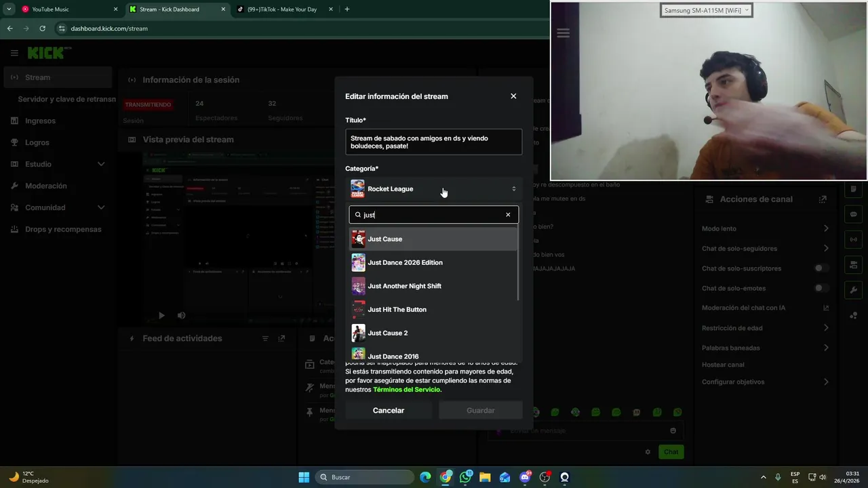Open the Términos del Servicio link
868x488 pixels.
(408, 390)
